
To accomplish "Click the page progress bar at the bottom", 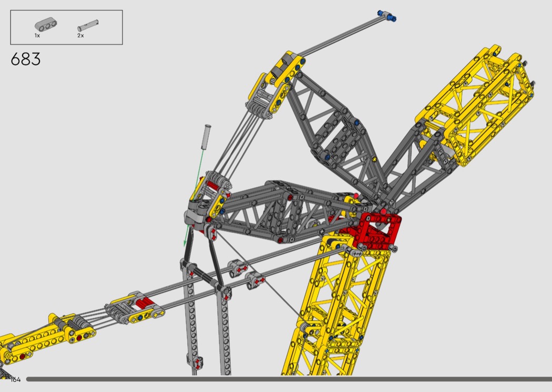I will [x=289, y=379].
